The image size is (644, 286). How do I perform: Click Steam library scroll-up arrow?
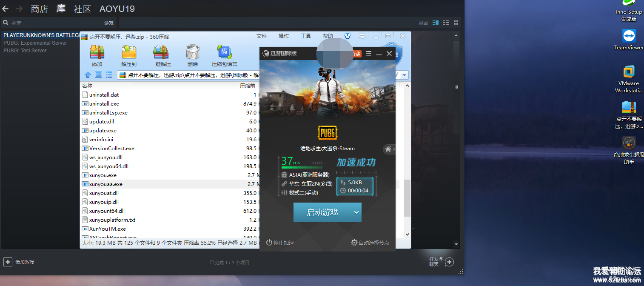[x=456, y=35]
